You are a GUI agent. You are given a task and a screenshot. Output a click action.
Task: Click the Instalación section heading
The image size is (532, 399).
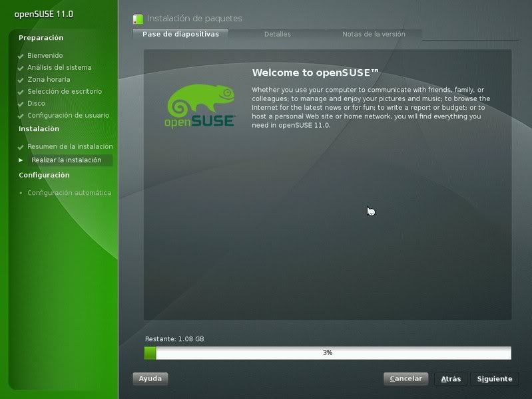[39, 129]
